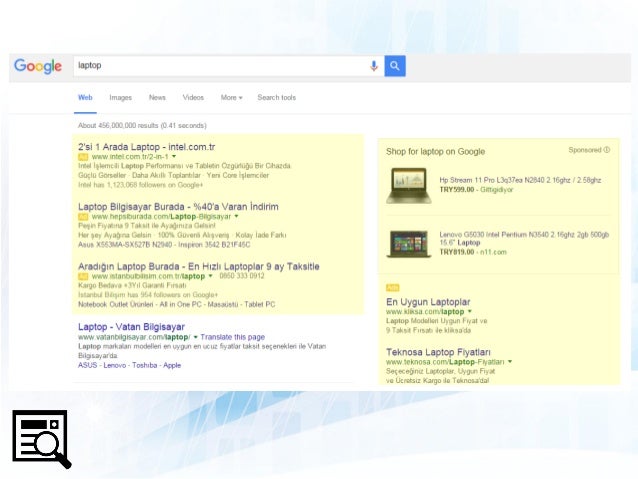Open Aradığın Laptop Burada ad link
638x479 pixels.
coord(199,267)
